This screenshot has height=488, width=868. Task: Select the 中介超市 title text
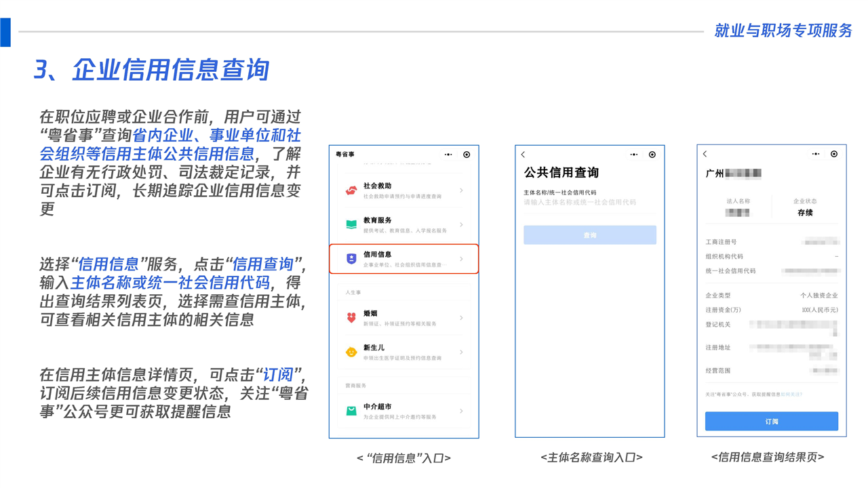click(x=377, y=406)
